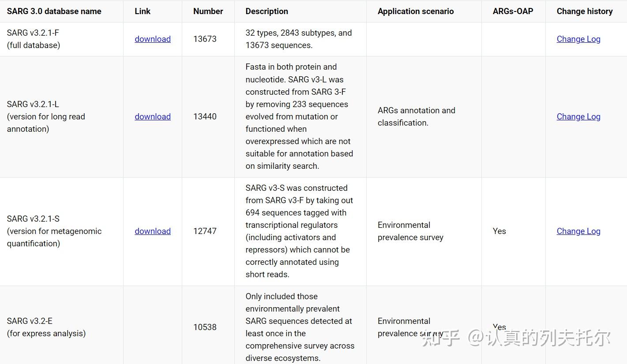Select the number 13440 cell
The width and height of the screenshot is (627, 364).
pyautogui.click(x=205, y=116)
